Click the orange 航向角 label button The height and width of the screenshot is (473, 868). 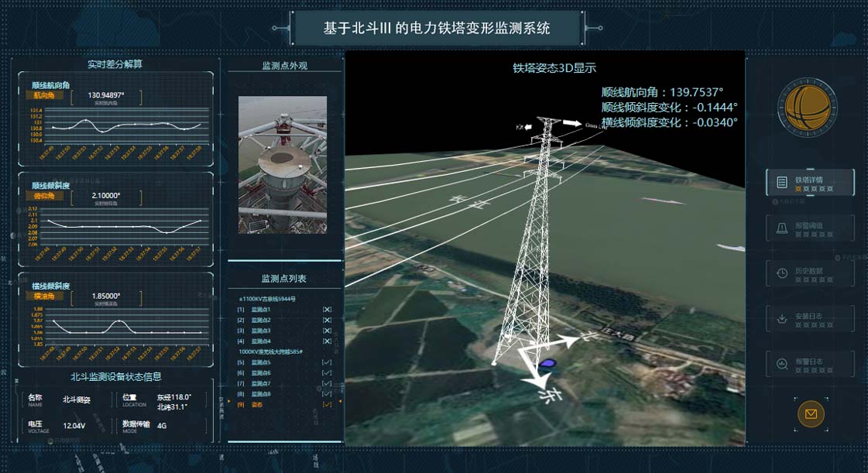[45, 96]
